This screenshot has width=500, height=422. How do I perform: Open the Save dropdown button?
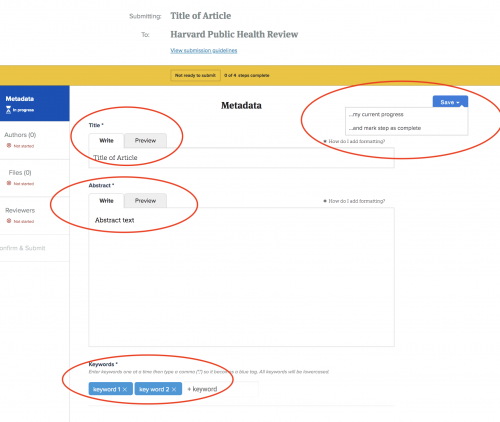point(450,102)
